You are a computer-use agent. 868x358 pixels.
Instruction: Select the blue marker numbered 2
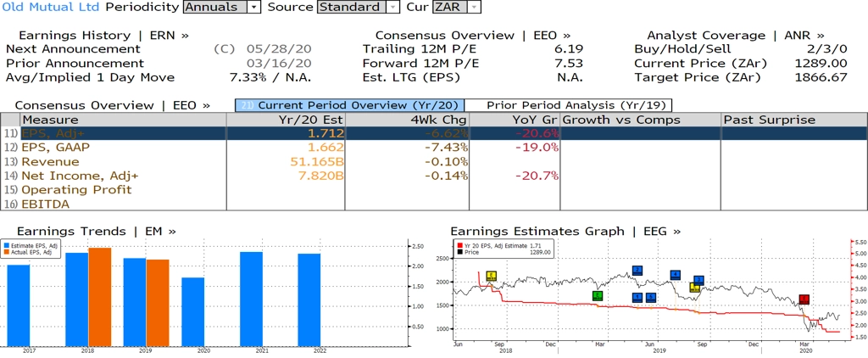pyautogui.click(x=637, y=271)
